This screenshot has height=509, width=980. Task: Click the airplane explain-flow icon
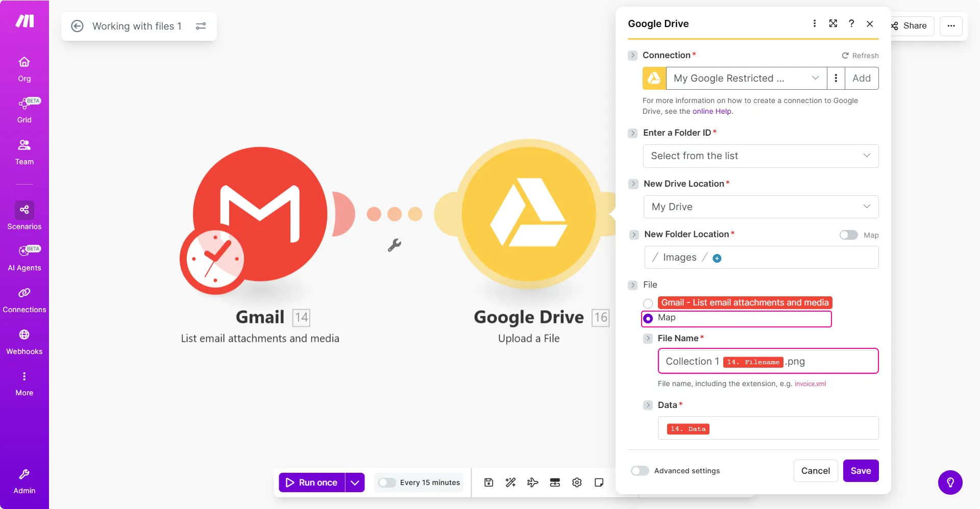coord(532,482)
